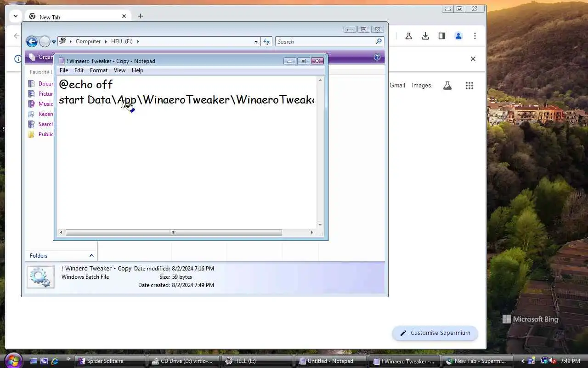
Task: Open the File menu in Notepad
Action: [64, 70]
